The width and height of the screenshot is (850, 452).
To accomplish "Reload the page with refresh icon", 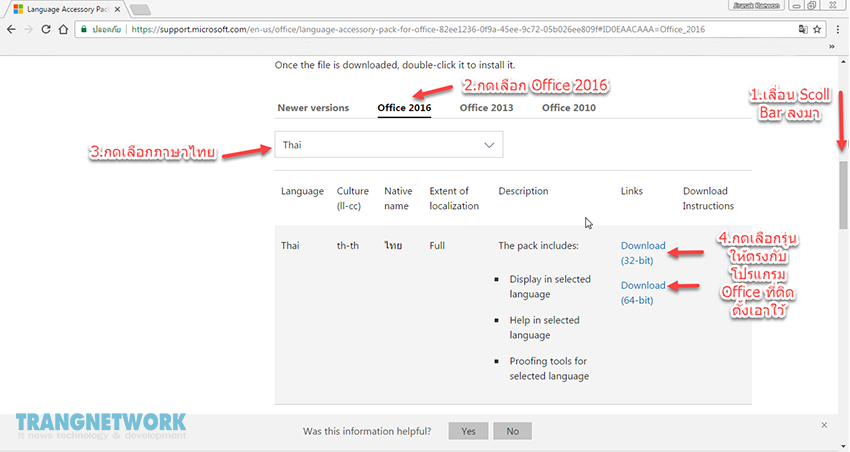I will coord(46,29).
